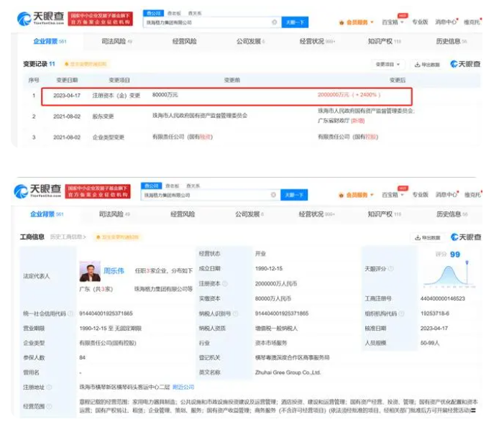Open the 公司发展 tab above 变更记录
This screenshot has height=435, width=504.
(x=251, y=41)
